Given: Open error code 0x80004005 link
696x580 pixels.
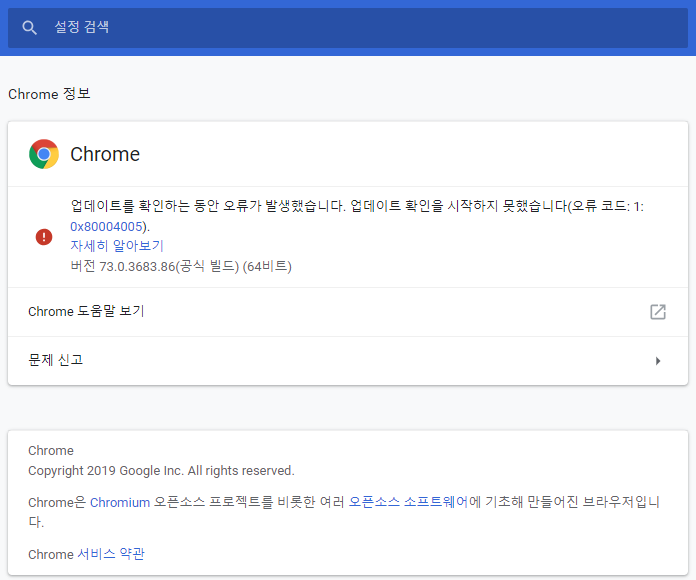Looking at the screenshot, I should click(x=106, y=226).
